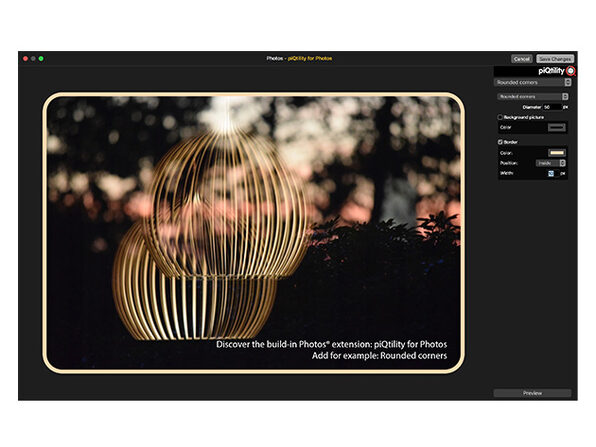The image size is (596, 447).
Task: Click the green zoom window button
Action: [41, 59]
